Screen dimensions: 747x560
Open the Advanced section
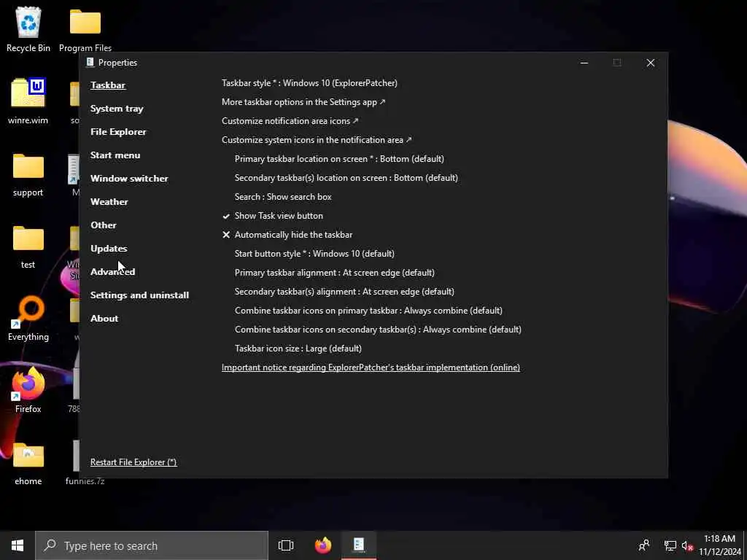tap(112, 272)
